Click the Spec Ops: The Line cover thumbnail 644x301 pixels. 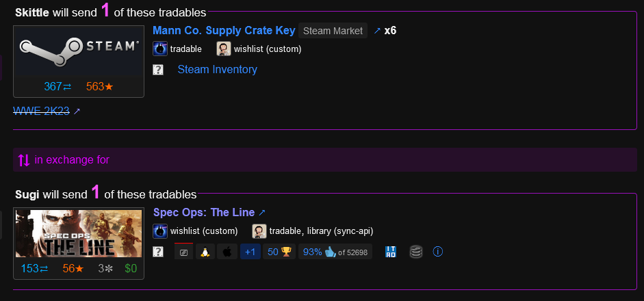tap(79, 233)
